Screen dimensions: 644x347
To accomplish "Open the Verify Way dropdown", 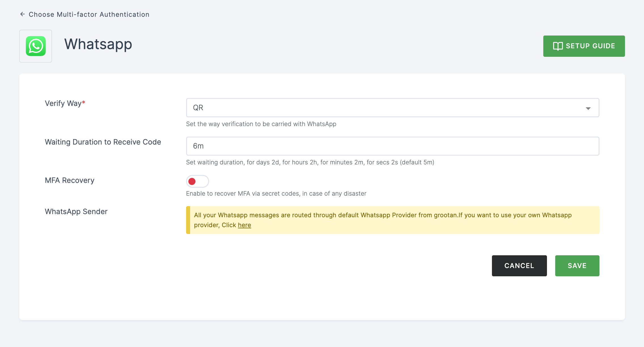I will point(393,108).
